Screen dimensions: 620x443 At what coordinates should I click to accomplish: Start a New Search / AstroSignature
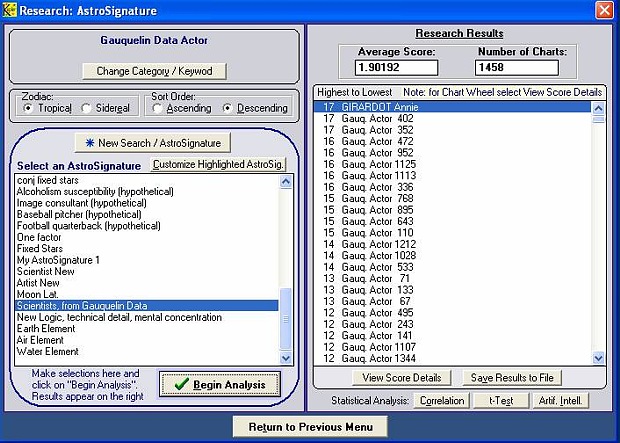pyautogui.click(x=153, y=143)
